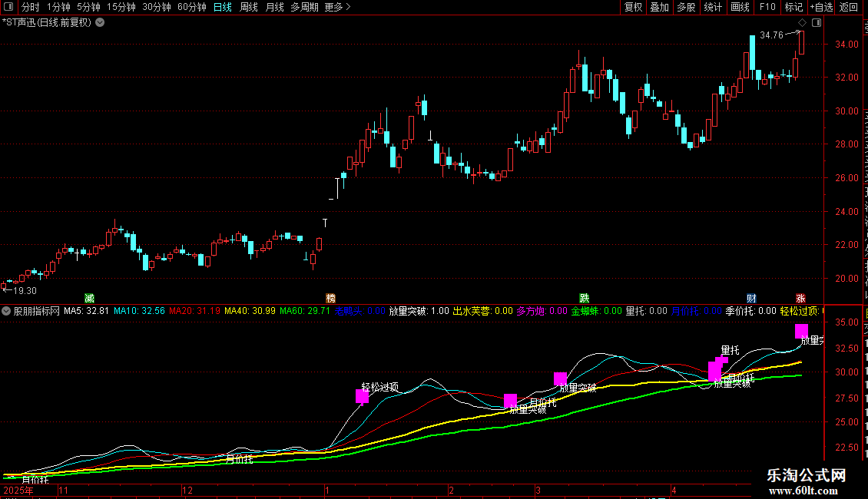
Task: Click the 金蜘蛛: 0.00 indicator value
Action: pyautogui.click(x=597, y=311)
